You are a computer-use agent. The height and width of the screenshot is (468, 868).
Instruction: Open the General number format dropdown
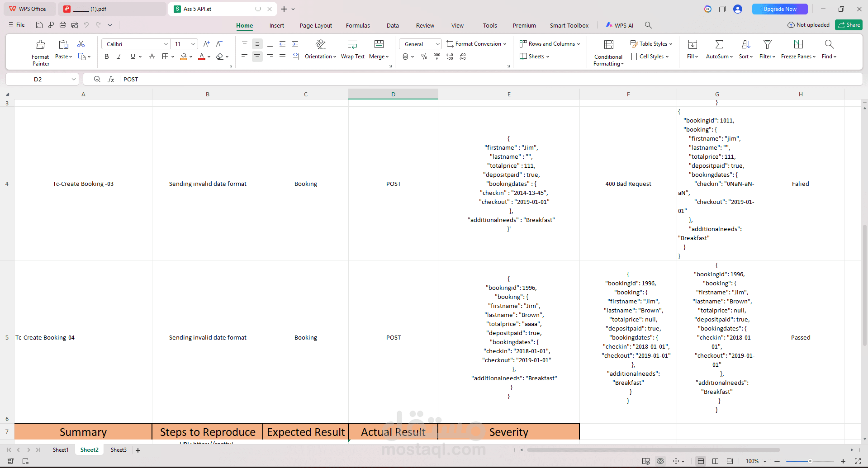(x=437, y=44)
